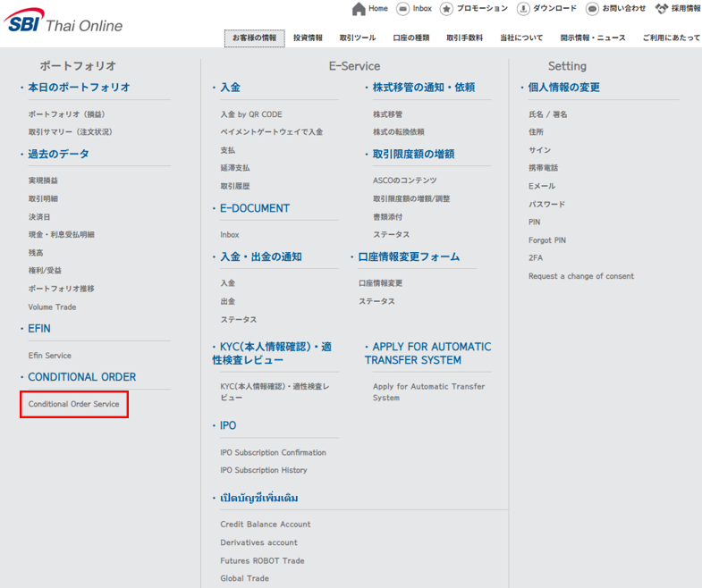The image size is (702, 588).
Task: Open the 取引履歴 link
Action: 235,186
